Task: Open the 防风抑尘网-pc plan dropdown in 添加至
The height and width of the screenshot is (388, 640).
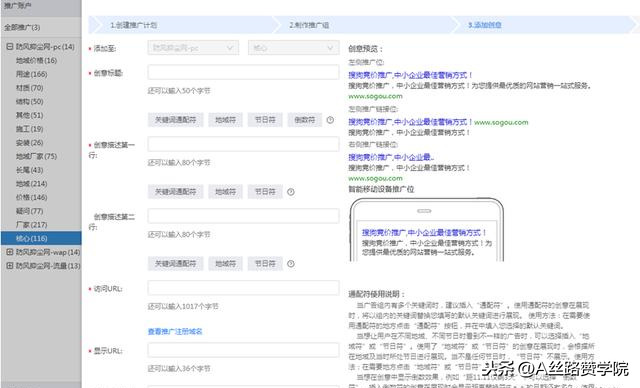Action: point(193,48)
